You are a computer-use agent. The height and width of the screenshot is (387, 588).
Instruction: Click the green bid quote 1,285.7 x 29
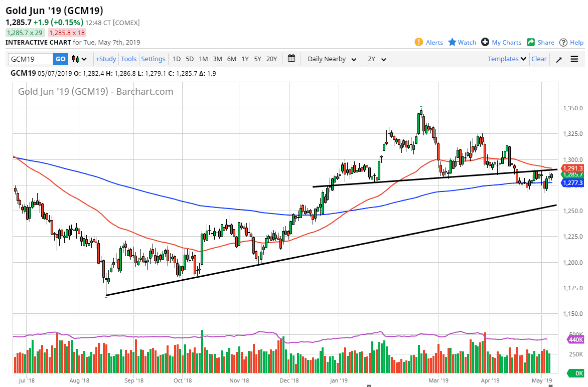pyautogui.click(x=25, y=32)
